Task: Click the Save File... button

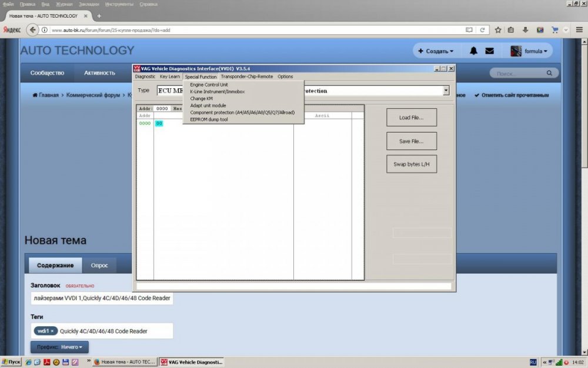Action: coord(412,141)
